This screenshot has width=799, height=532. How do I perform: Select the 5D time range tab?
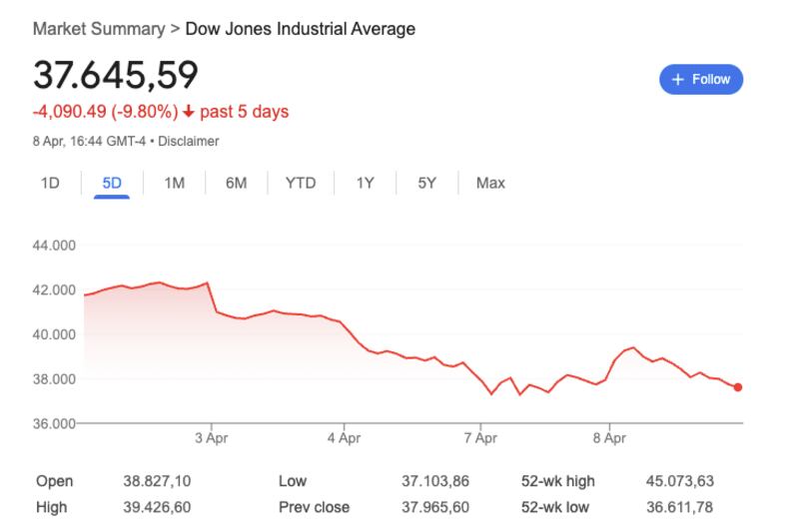pyautogui.click(x=112, y=183)
